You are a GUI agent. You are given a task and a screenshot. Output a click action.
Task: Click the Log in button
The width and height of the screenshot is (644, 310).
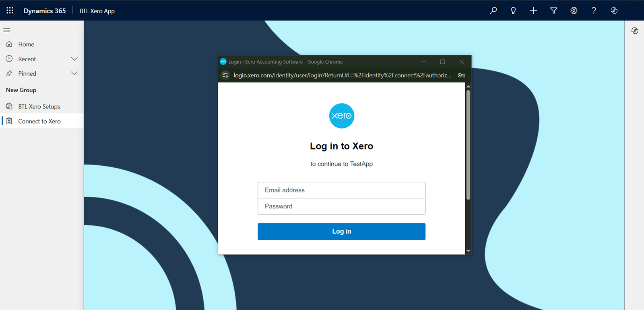click(x=341, y=231)
